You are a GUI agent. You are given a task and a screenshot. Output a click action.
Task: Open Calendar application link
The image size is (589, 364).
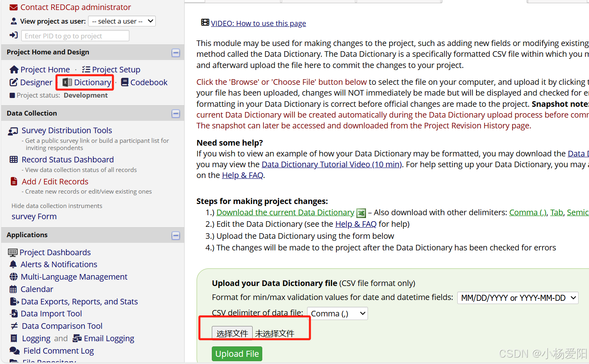pos(37,289)
